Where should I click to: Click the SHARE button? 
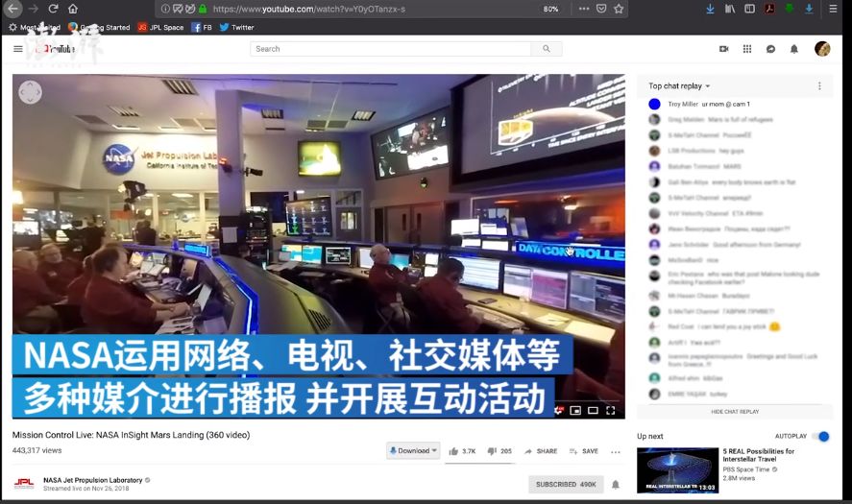pos(541,451)
